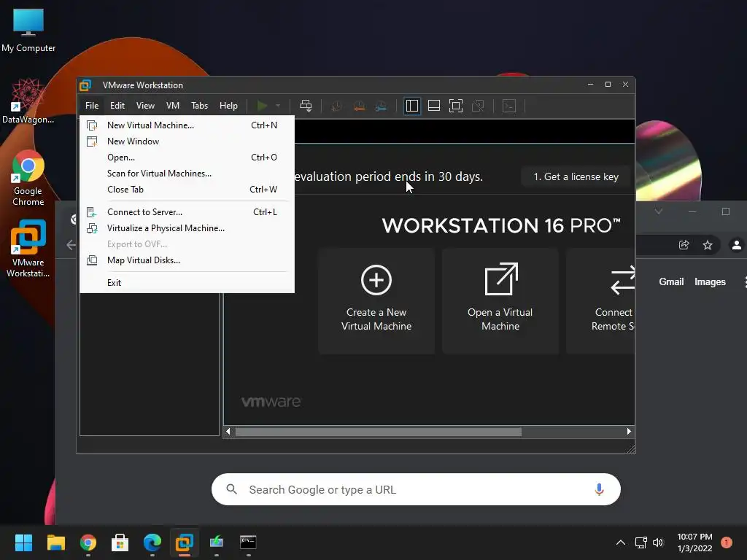The image size is (747, 560).
Task: Click Send Ctrl+Alt+Del toolbar icon
Action: coord(306,106)
